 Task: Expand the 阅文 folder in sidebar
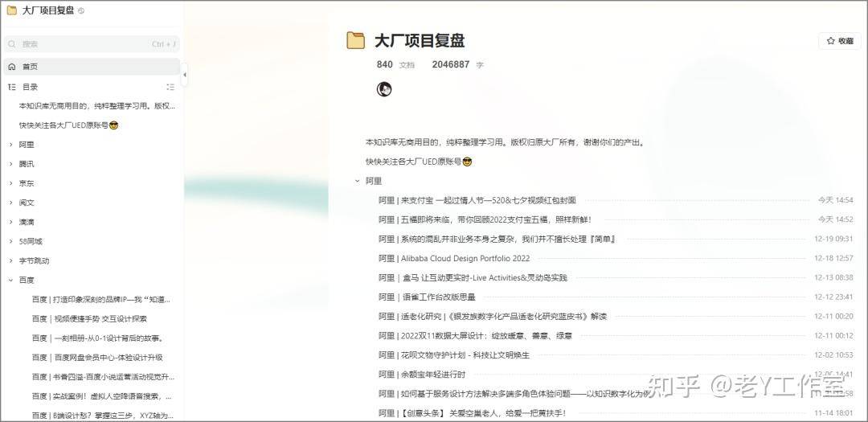coord(10,203)
